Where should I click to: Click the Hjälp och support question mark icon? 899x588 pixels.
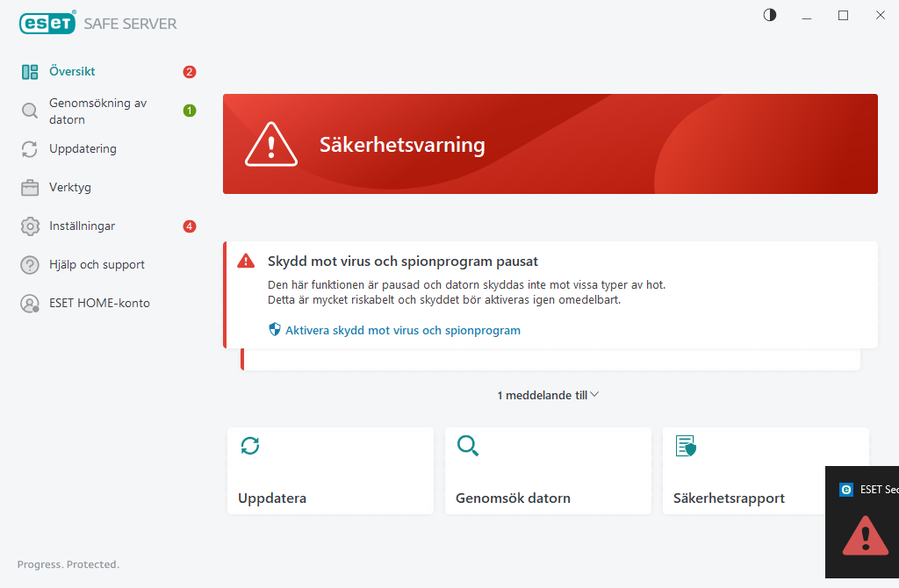(x=28, y=264)
